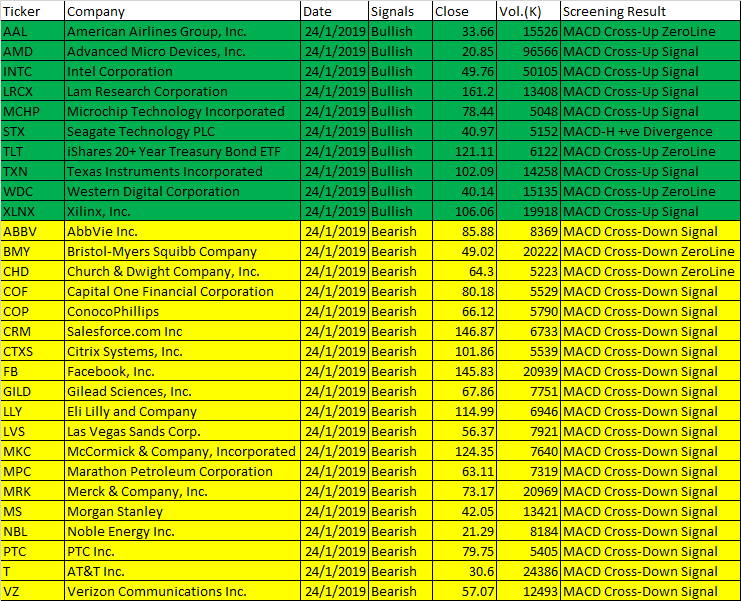The width and height of the screenshot is (741, 601).
Task: Click the AAL ticker cell
Action: (x=32, y=31)
